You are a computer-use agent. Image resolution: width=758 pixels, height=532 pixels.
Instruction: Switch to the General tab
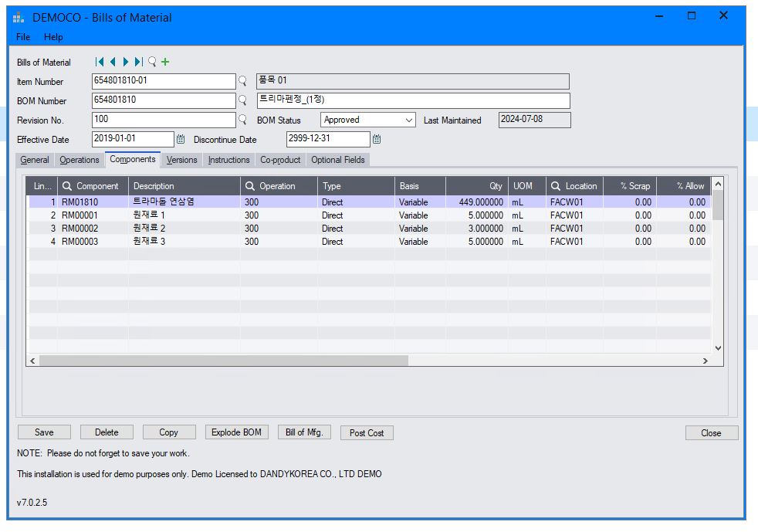pyautogui.click(x=34, y=160)
